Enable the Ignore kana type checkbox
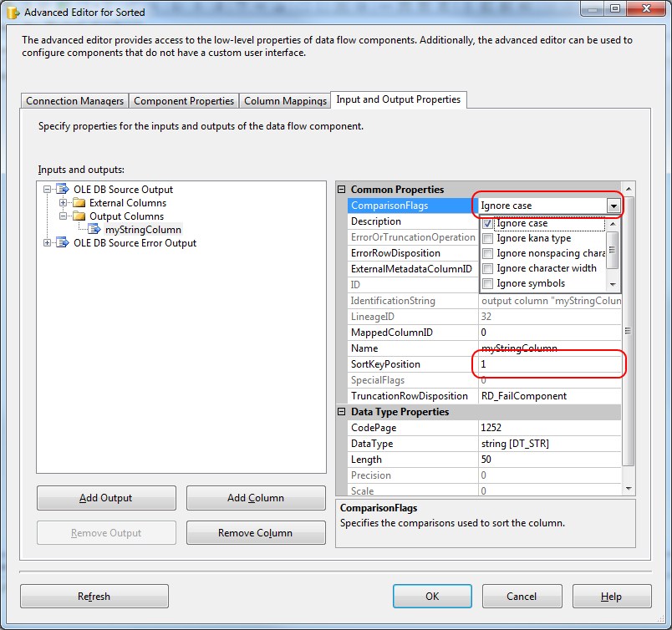 tap(486, 237)
